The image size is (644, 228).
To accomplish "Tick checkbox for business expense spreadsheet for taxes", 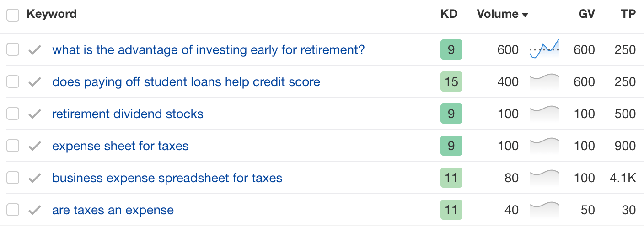I will [x=13, y=178].
